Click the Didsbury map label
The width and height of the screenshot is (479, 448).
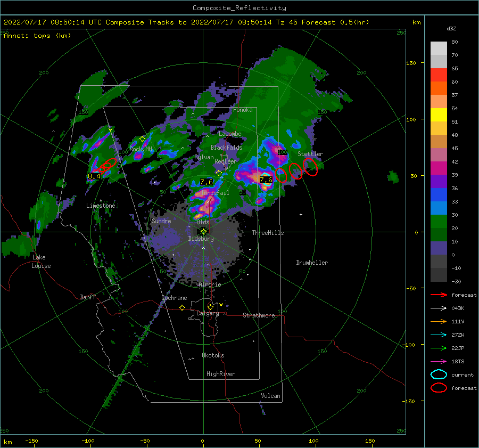click(x=201, y=239)
